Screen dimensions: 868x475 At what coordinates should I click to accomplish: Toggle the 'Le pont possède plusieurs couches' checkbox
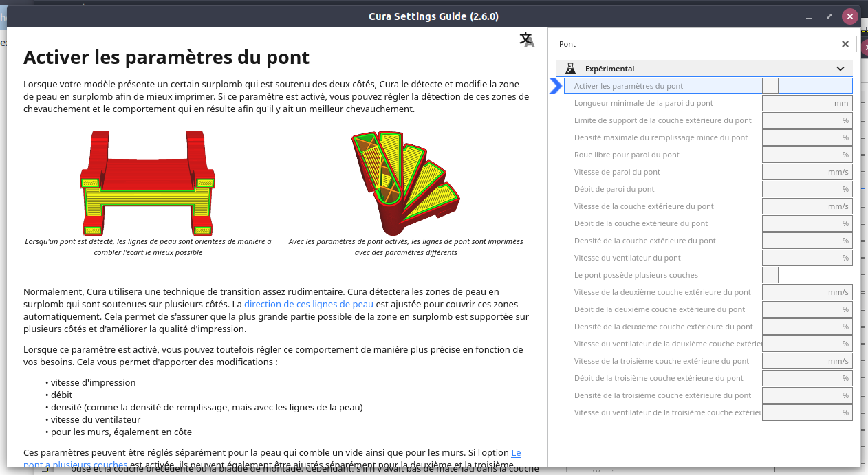(770, 275)
